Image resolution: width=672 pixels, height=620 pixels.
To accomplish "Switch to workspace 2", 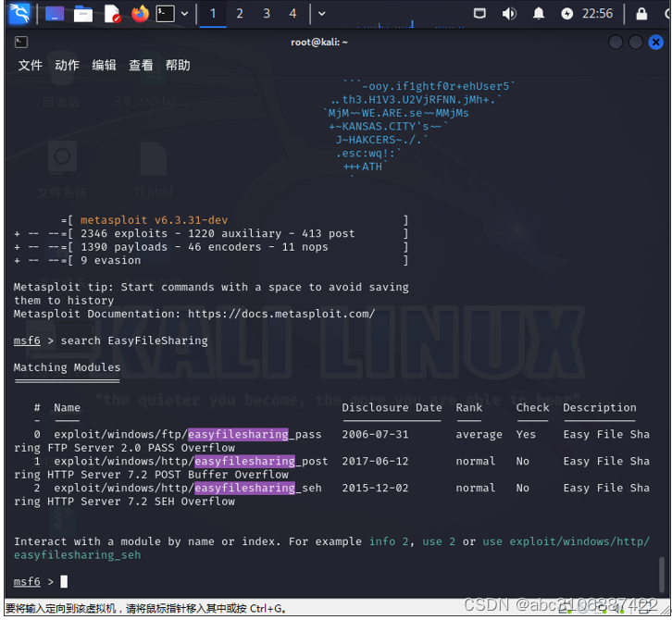I will coord(240,14).
